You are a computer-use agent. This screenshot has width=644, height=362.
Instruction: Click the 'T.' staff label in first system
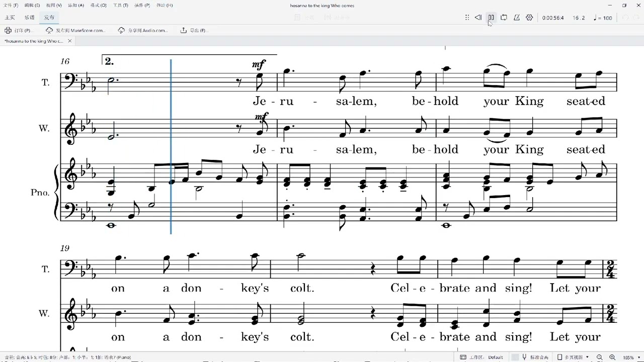46,82
